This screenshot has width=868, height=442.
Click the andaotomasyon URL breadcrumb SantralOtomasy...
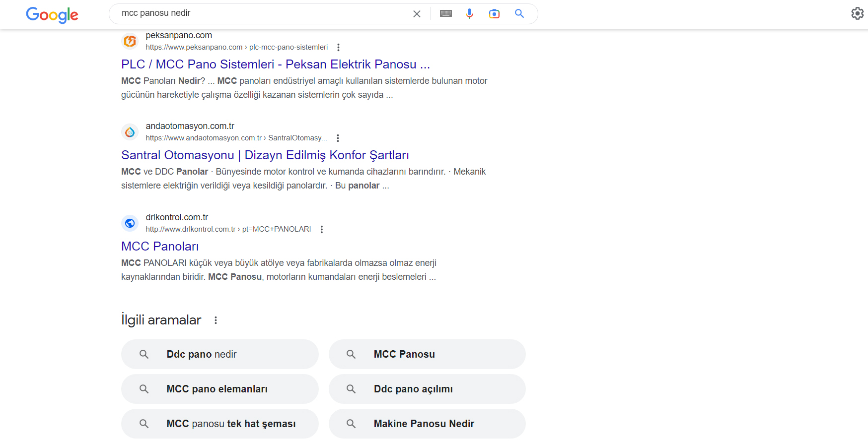tap(297, 138)
